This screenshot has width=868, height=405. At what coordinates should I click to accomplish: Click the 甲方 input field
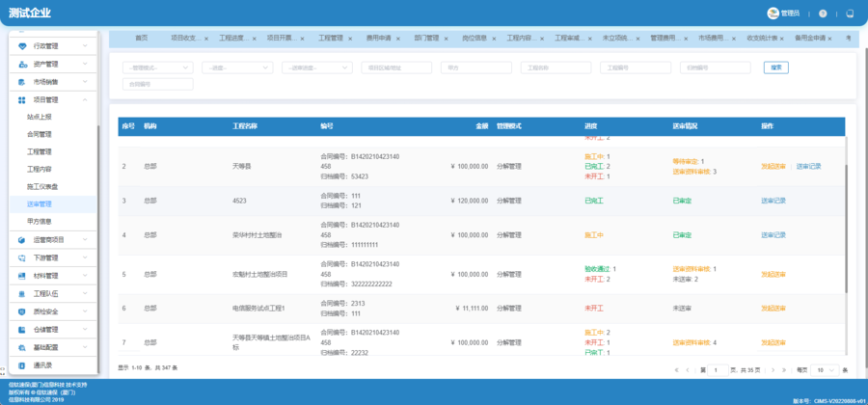coord(476,67)
